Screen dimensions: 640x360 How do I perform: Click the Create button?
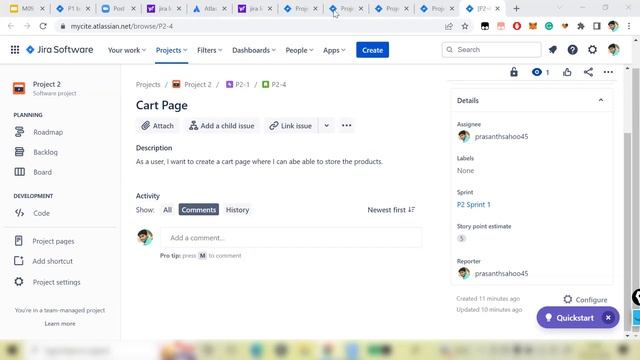pos(372,50)
